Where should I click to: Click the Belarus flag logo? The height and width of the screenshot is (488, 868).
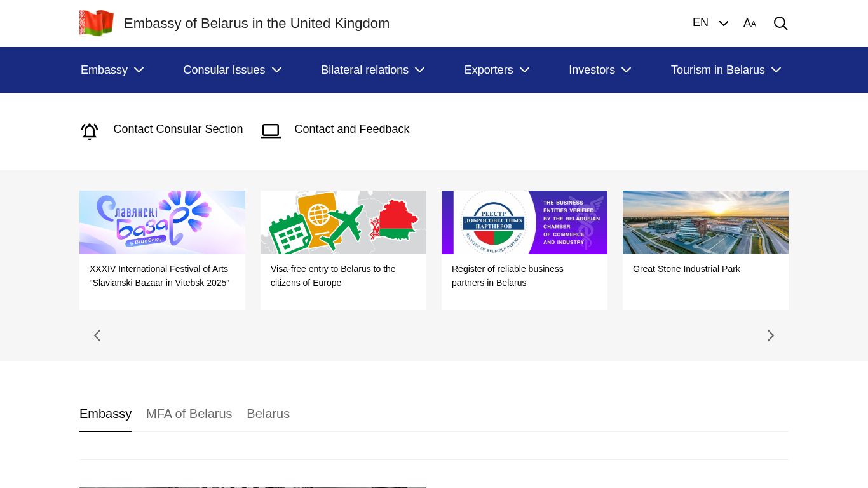tap(97, 24)
